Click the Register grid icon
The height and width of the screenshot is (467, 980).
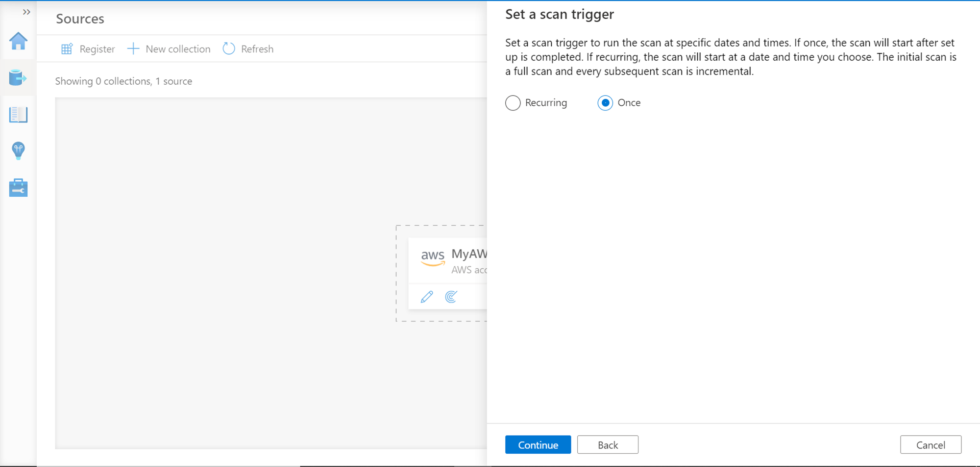point(67,49)
